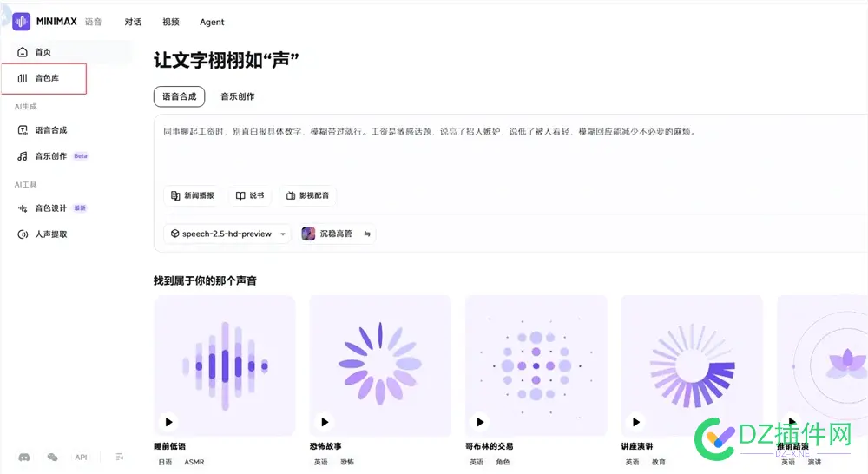The image size is (868, 474).
Task: Open the 首页 home sidebar item
Action: click(x=72, y=51)
